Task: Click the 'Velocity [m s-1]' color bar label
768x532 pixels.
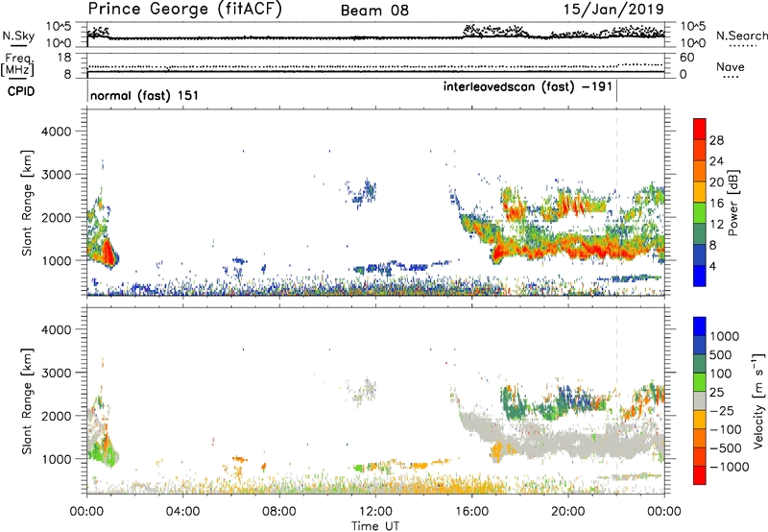Action: click(x=758, y=400)
